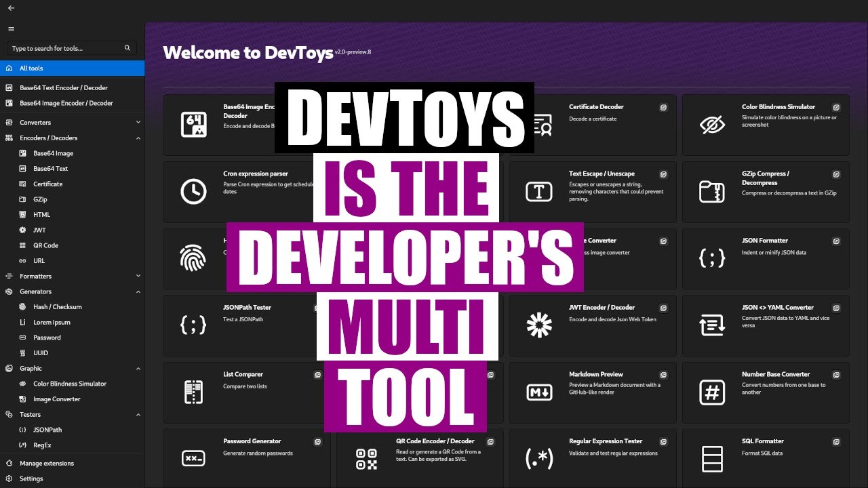Open Base64 Text Encoder / Decoder favorite
Screen dimensions: 868x488
pyautogui.click(x=72, y=87)
